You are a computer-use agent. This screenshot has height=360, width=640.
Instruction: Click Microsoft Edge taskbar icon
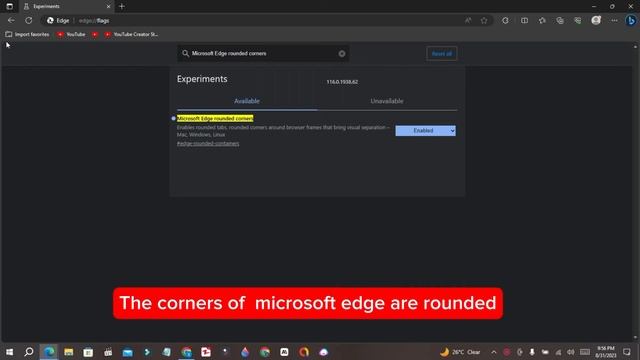[x=49, y=352]
